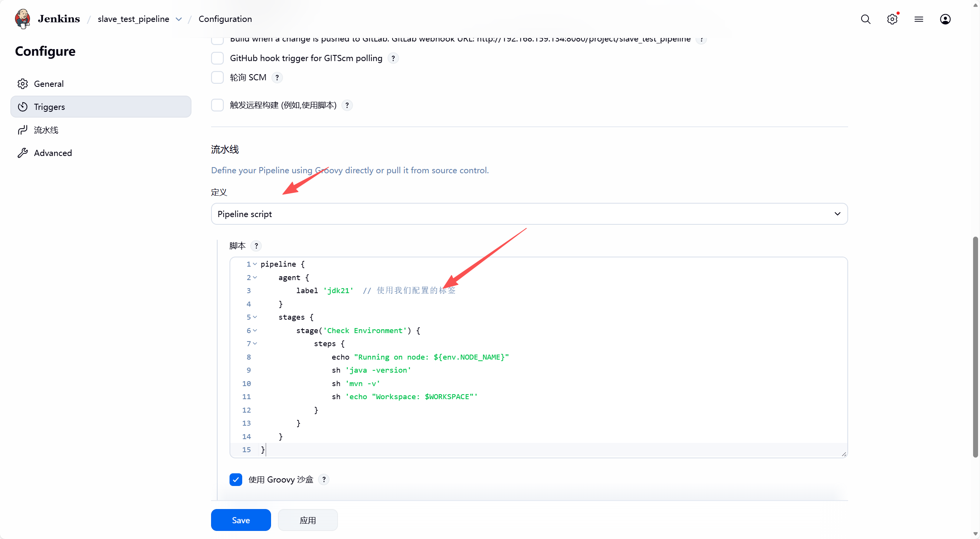Click inside script editor at line 15
Viewport: 980px width, 539px height.
[x=384, y=449]
